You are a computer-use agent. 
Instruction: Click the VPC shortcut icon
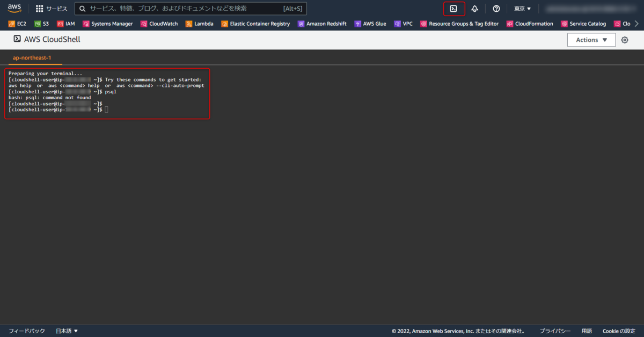[397, 24]
